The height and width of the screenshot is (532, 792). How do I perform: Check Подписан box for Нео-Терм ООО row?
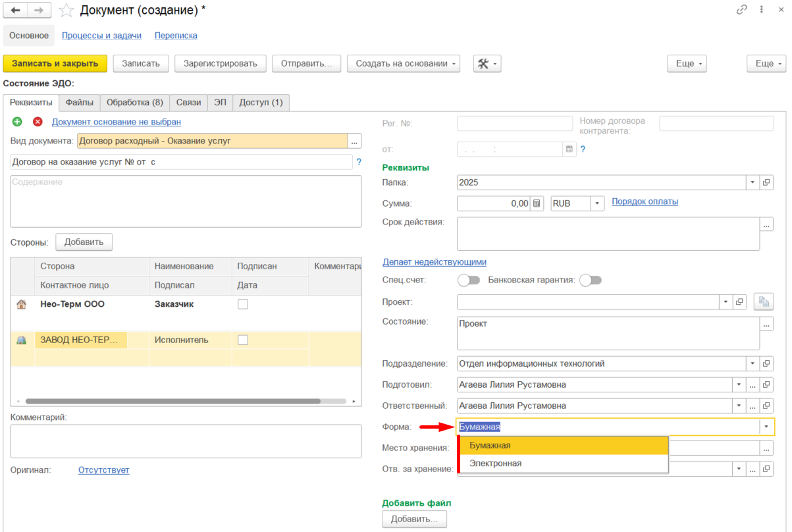(243, 304)
